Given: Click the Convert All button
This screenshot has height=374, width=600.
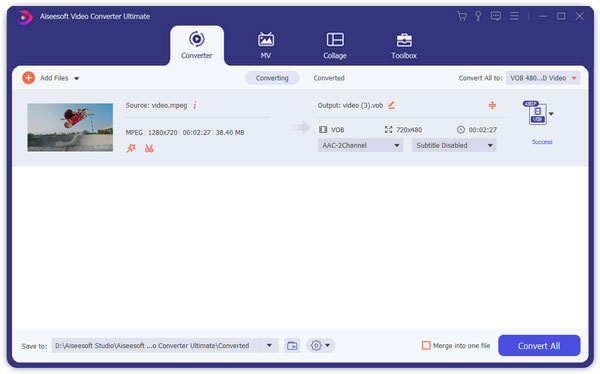Looking at the screenshot, I should [x=539, y=346].
